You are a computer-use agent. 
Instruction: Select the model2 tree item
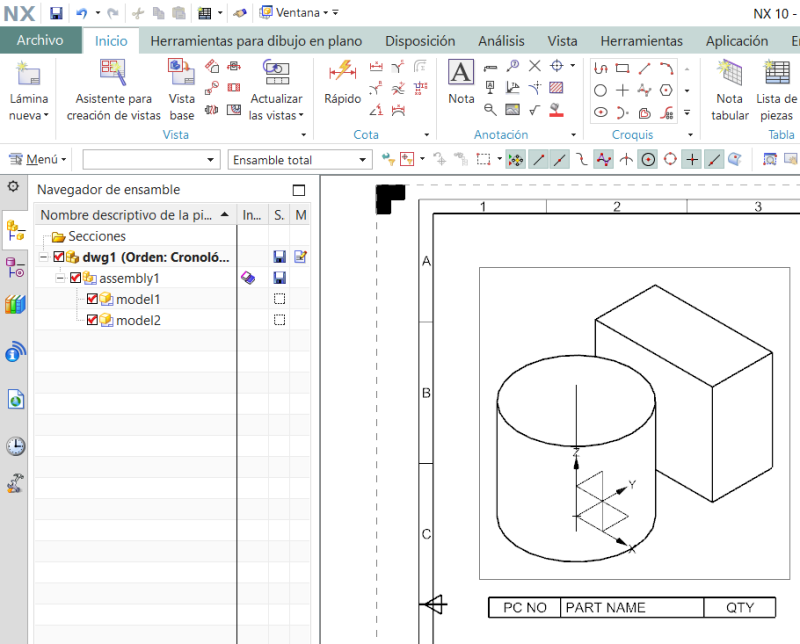138,320
